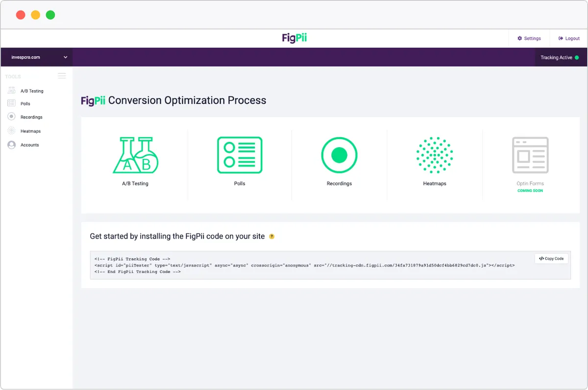Image resolution: width=588 pixels, height=390 pixels.
Task: Select the Recordings text label in sidebar
Action: [31, 117]
